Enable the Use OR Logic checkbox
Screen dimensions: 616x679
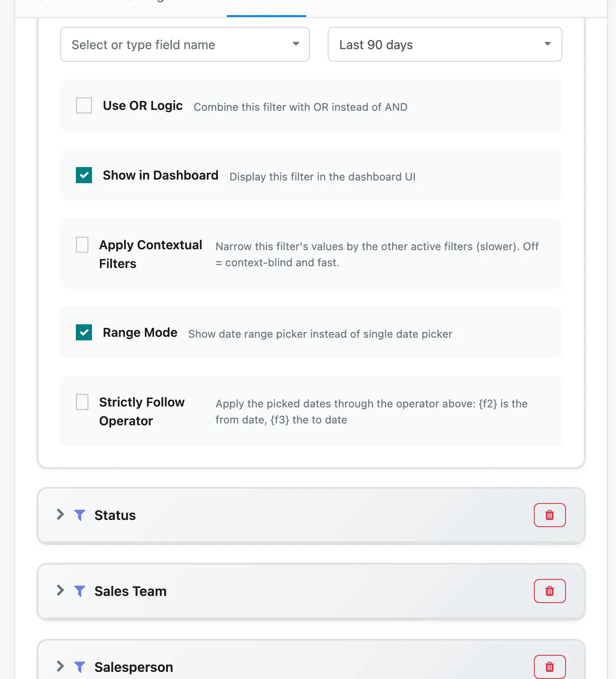[84, 105]
